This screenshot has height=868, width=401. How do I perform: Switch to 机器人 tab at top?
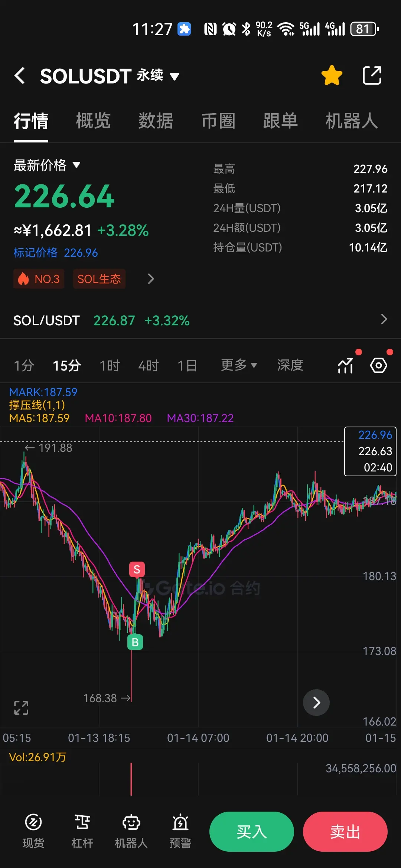coord(352,121)
